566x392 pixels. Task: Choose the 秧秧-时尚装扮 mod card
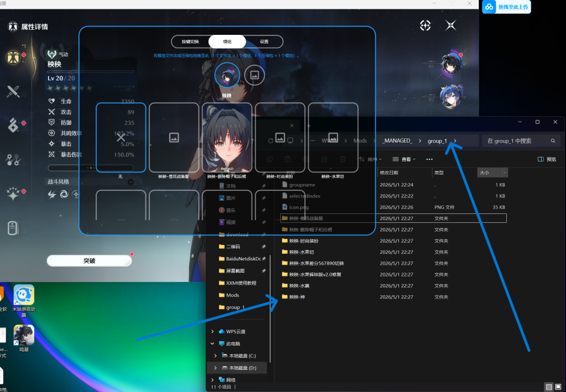[x=280, y=138]
